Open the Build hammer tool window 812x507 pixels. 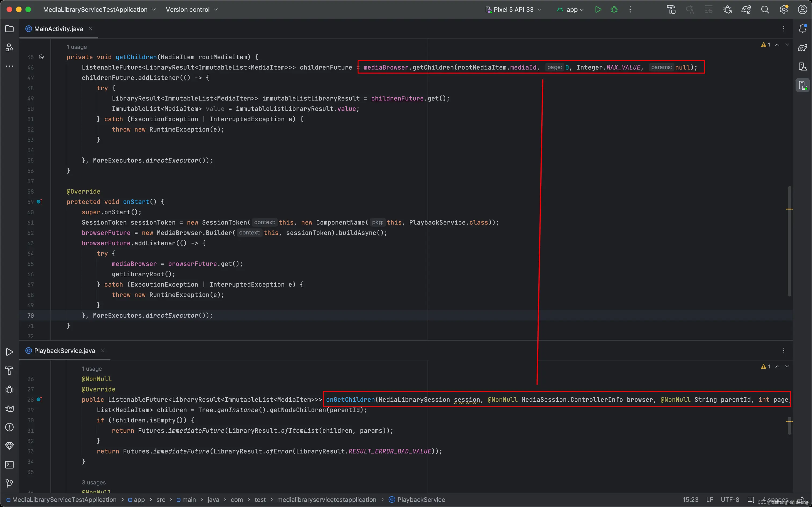[x=9, y=371]
